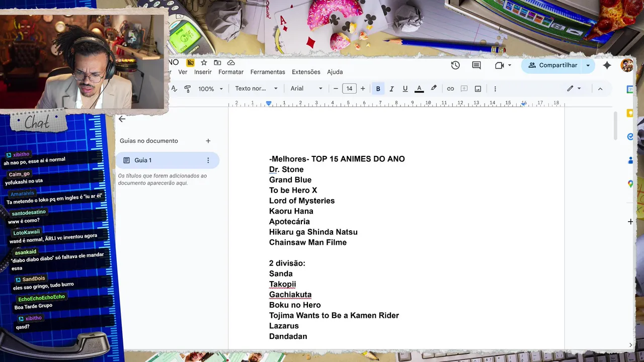Click the 'Lord of Mysteries' line
Viewport: 644px width, 362px height.
302,201
